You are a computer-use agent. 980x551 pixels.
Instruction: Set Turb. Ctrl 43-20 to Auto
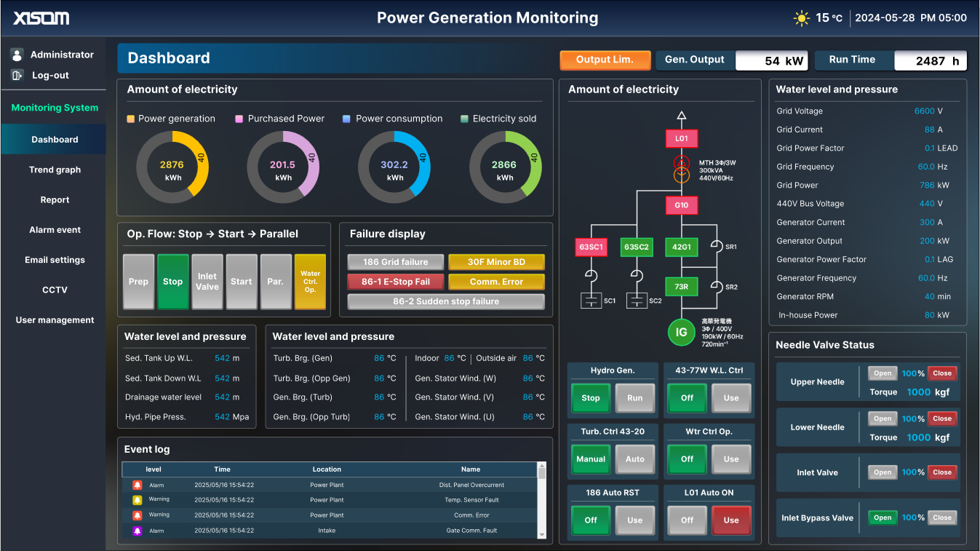[634, 459]
